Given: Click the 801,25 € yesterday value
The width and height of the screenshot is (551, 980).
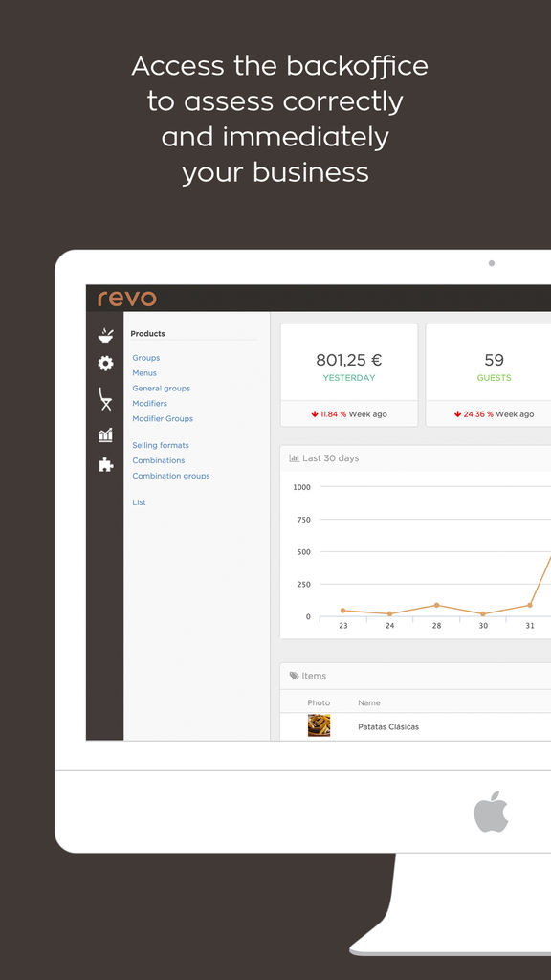Looking at the screenshot, I should point(348,360).
